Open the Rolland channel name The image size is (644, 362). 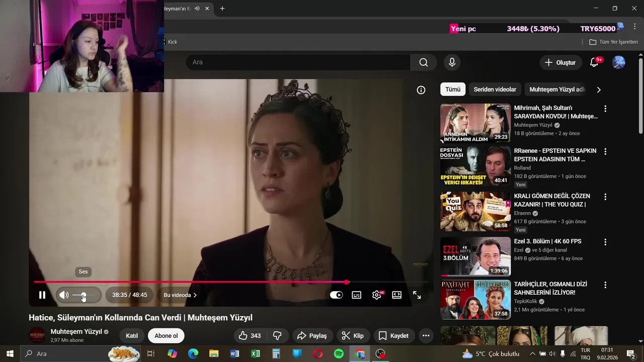(522, 168)
